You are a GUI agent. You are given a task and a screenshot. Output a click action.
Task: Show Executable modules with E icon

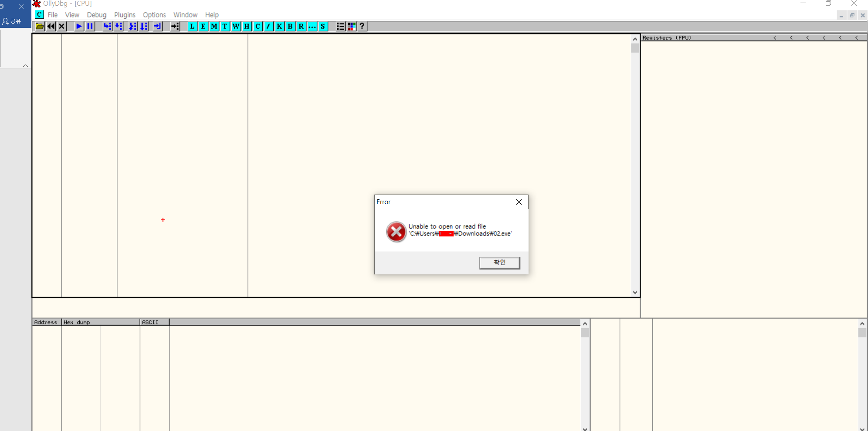pyautogui.click(x=203, y=27)
